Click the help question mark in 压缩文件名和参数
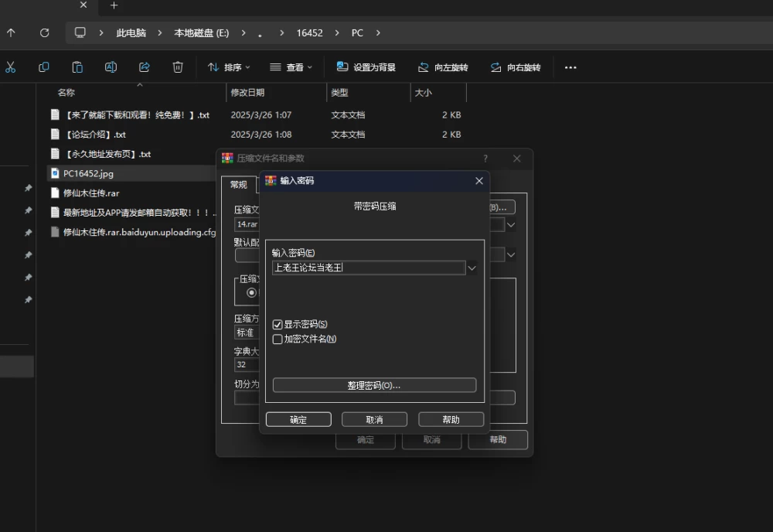The width and height of the screenshot is (773, 532). (485, 159)
